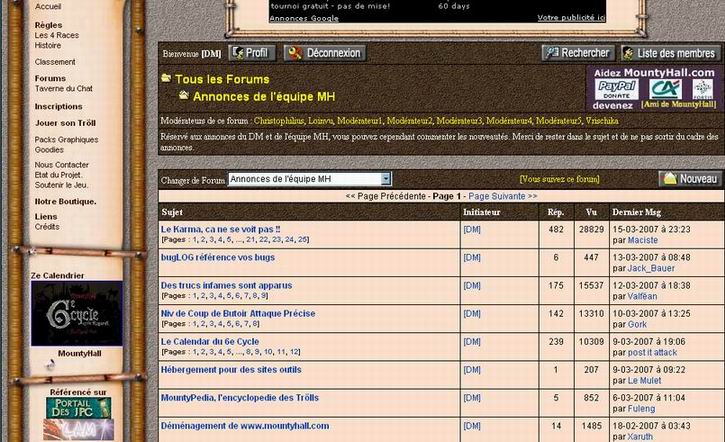725x442 pixels.
Task: Open topic 'Le Karma, ca ne se voit pas !!'
Action: 221,229
